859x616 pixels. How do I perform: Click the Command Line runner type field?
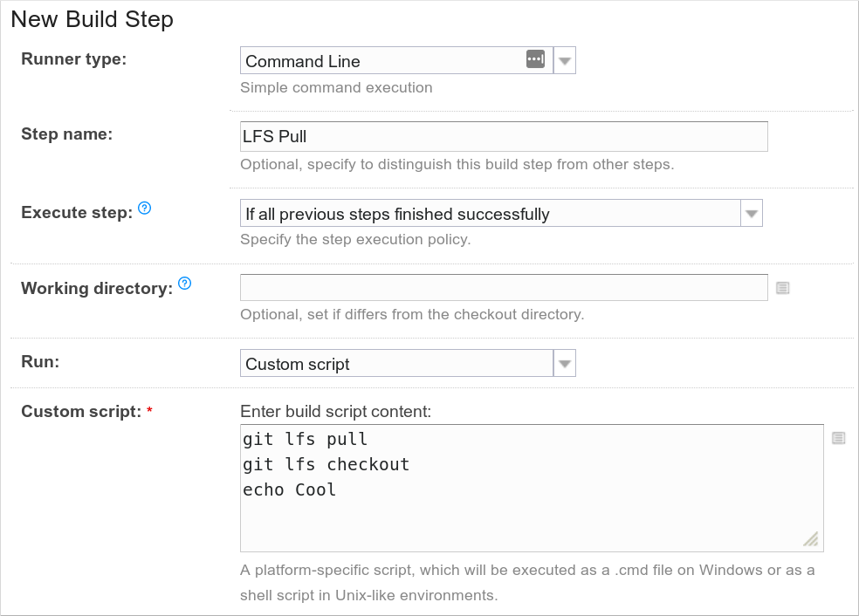384,61
